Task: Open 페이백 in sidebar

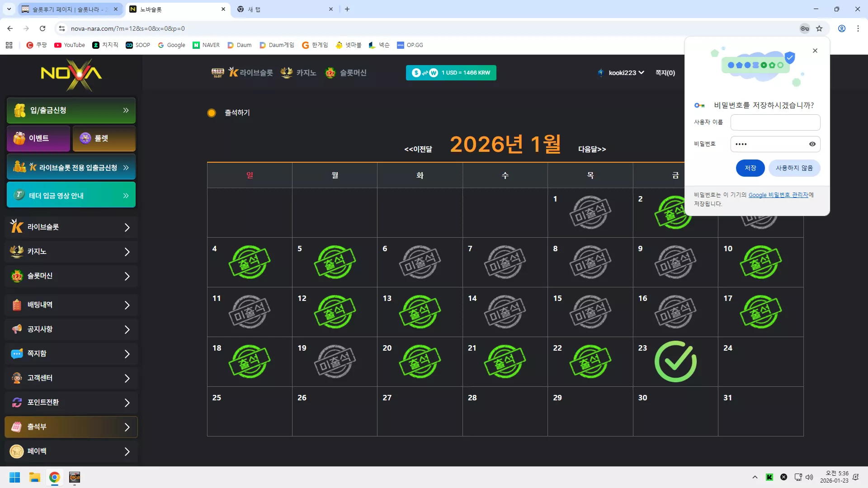Action: tap(71, 451)
